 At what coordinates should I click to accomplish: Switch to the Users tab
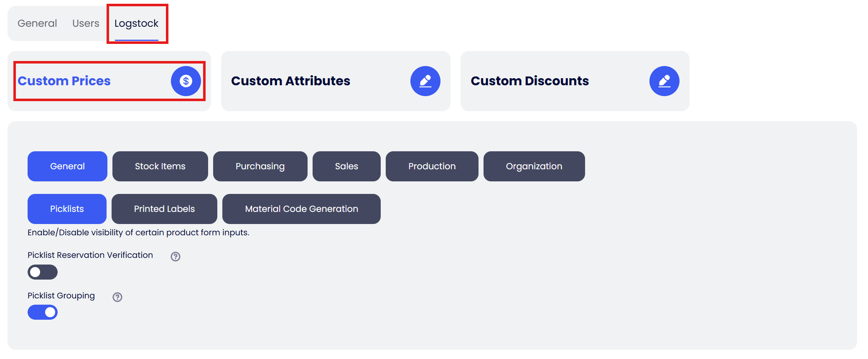86,23
